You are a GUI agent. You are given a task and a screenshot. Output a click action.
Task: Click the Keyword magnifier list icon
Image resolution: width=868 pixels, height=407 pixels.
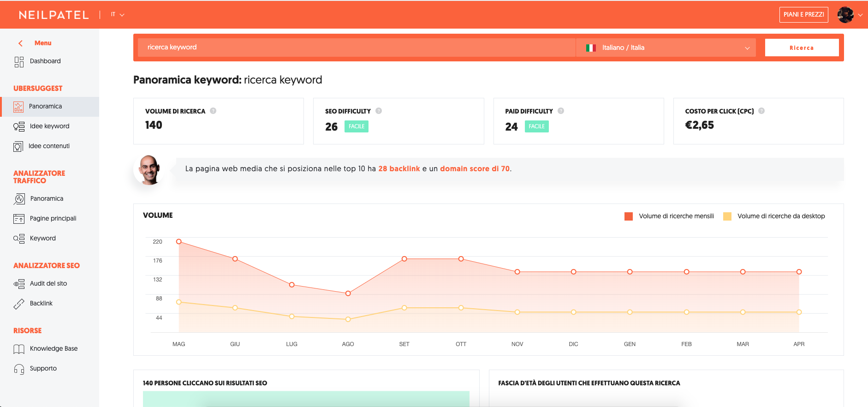pos(19,239)
